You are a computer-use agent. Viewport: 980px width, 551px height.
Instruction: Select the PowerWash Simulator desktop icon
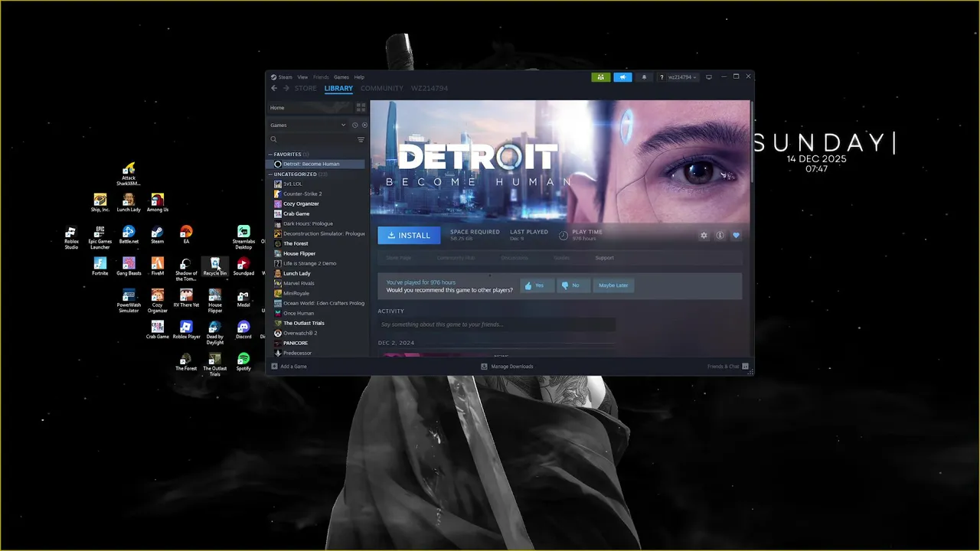129,301
